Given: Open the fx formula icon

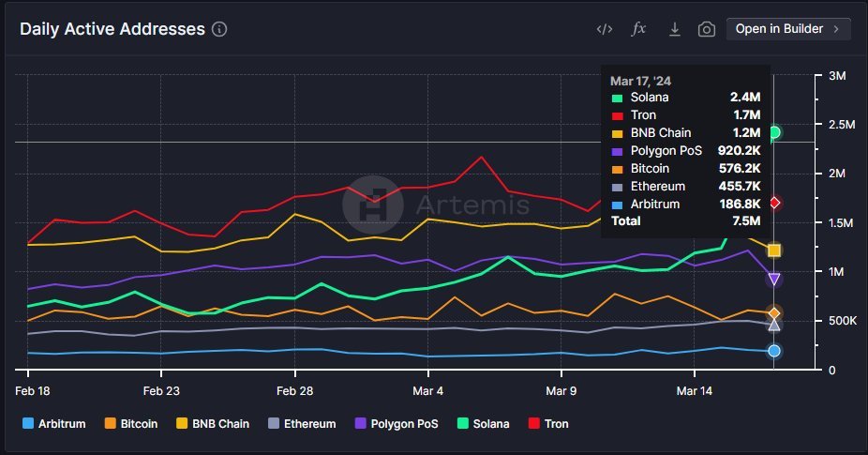Looking at the screenshot, I should click(639, 29).
